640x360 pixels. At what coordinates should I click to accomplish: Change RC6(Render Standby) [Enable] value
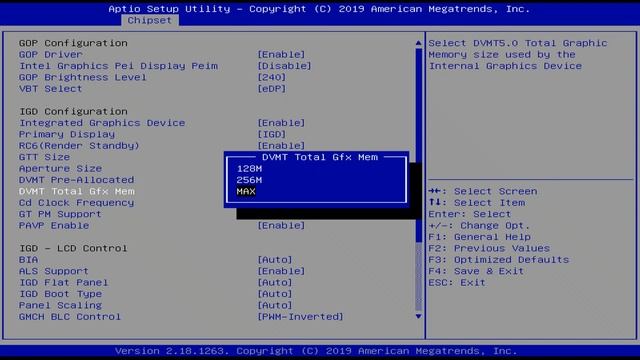(281, 146)
